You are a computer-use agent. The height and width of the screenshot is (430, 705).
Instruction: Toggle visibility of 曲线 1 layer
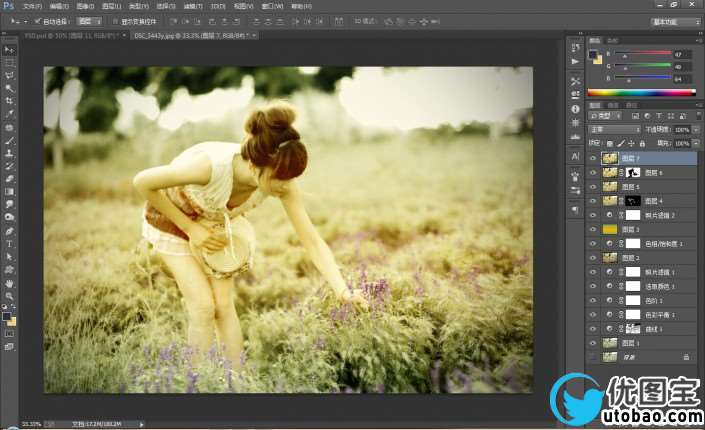tap(593, 329)
